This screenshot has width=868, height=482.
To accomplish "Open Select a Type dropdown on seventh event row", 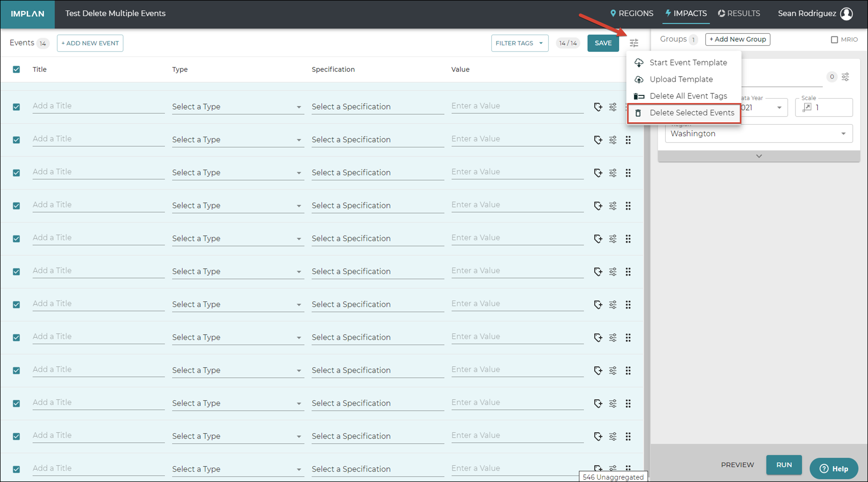I will pyautogui.click(x=238, y=304).
